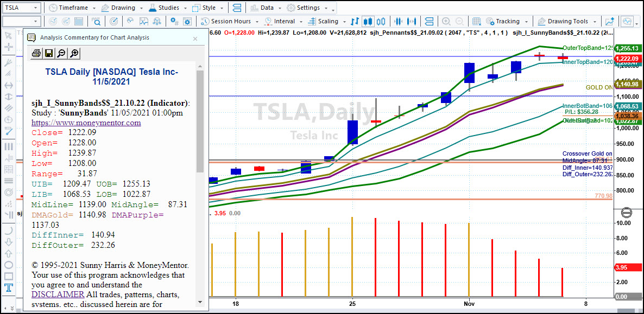Screen dimensions: 644x314
Task: Select the pointer arrow drawing tool
Action: 9,35
